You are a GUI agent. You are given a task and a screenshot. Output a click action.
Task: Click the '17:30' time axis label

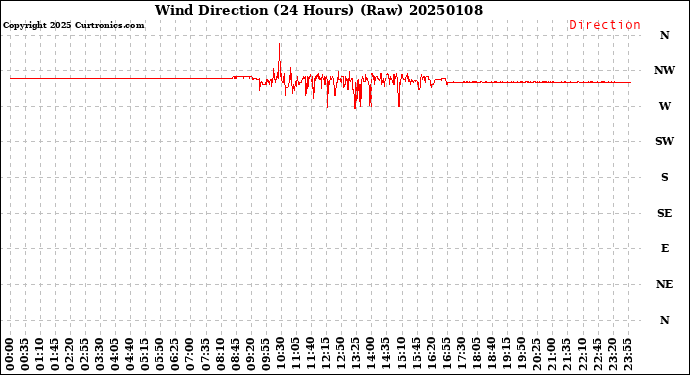pos(461,354)
